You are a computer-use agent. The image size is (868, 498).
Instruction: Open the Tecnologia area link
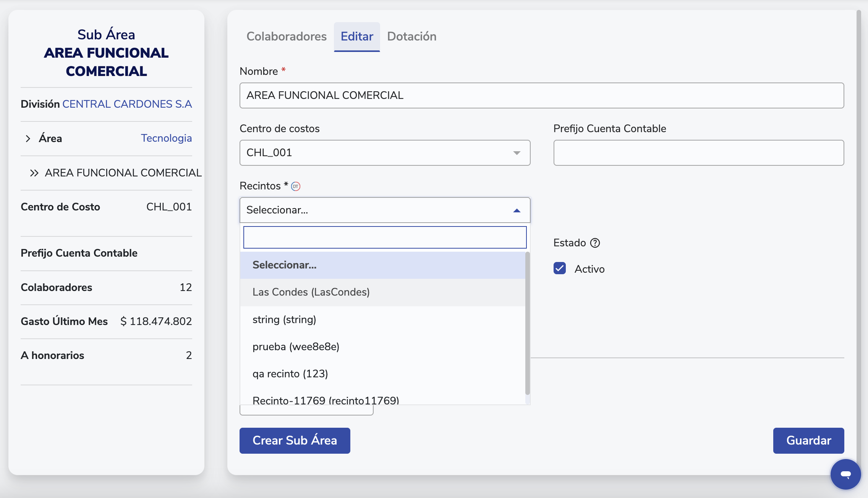pyautogui.click(x=166, y=138)
